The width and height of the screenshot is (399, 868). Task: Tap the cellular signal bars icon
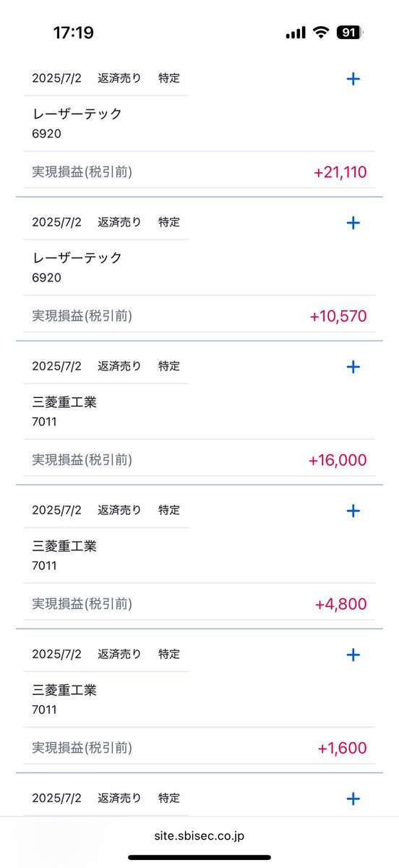tap(296, 33)
